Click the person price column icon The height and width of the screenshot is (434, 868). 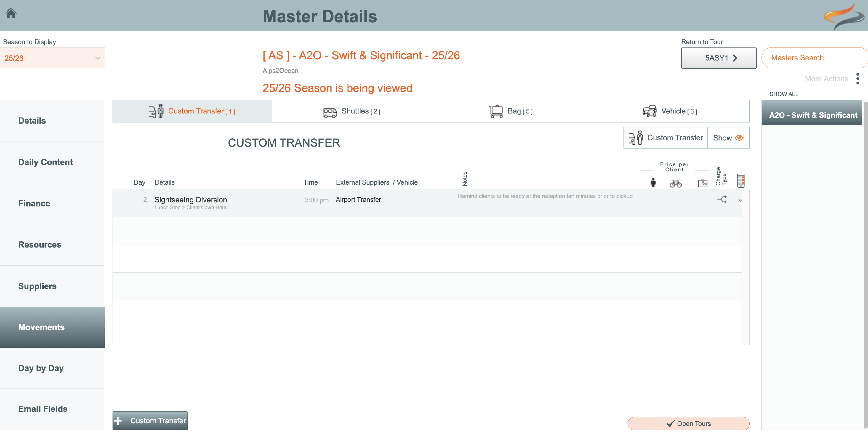[x=653, y=182]
